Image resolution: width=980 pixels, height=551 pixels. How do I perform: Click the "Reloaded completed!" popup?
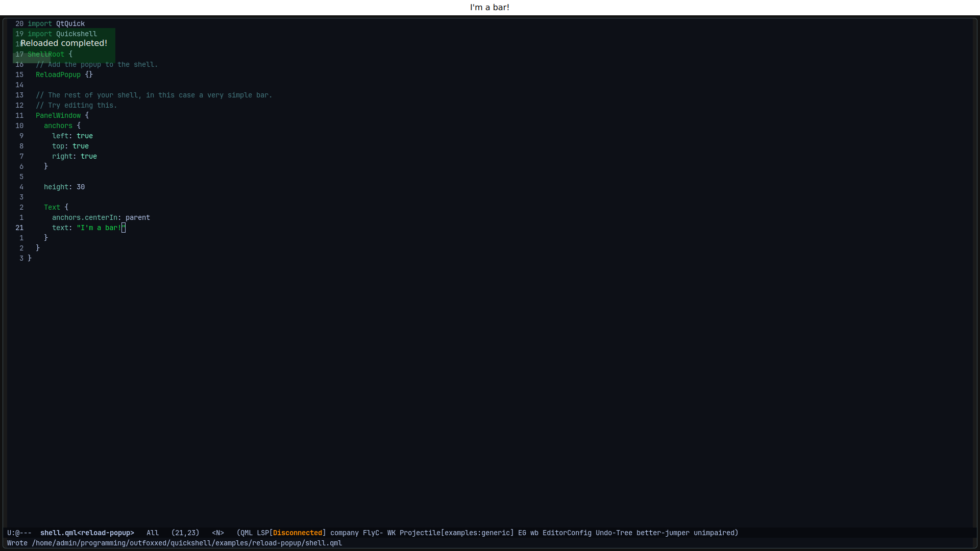[64, 43]
